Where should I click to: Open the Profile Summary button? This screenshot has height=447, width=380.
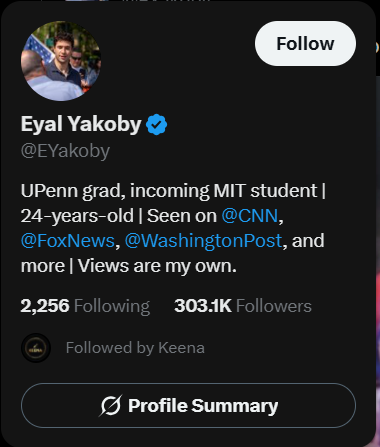[x=188, y=405]
